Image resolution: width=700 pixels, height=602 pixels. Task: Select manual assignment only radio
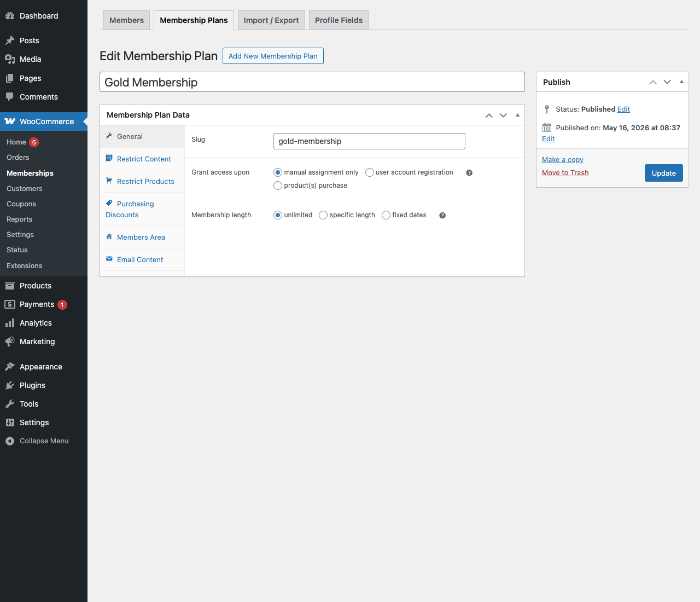278,172
